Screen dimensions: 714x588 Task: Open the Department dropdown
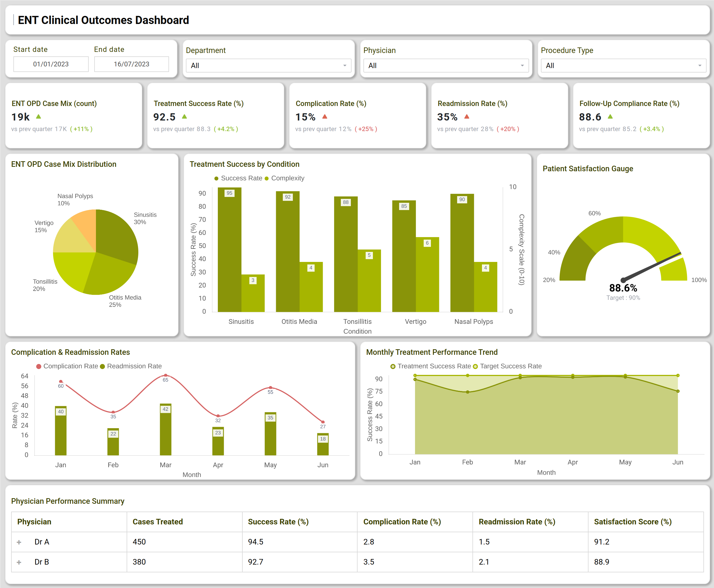(x=268, y=66)
